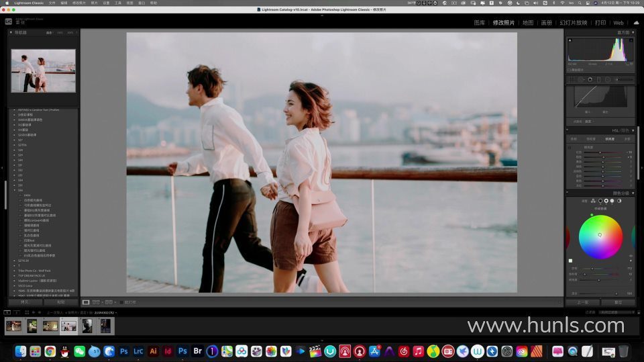Launch Adobe InDesign from the Dock
Viewport: 644px width, 362px height.
[168, 351]
